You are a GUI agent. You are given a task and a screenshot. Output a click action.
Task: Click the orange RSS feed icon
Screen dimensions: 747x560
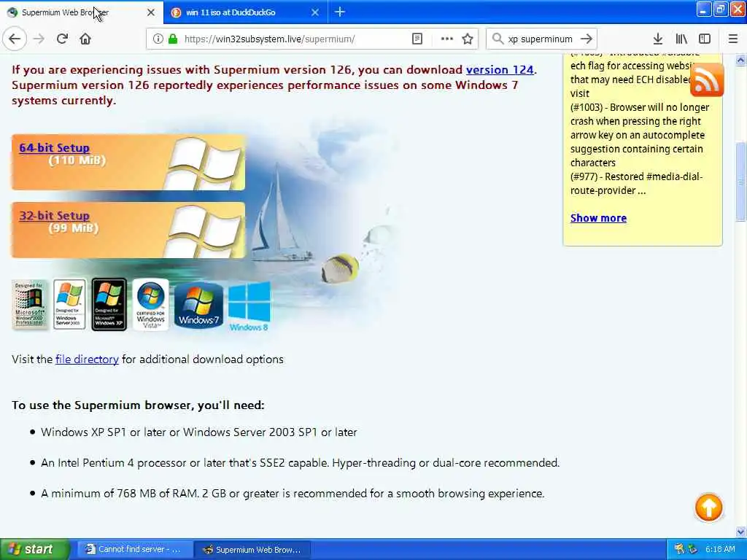click(x=707, y=80)
